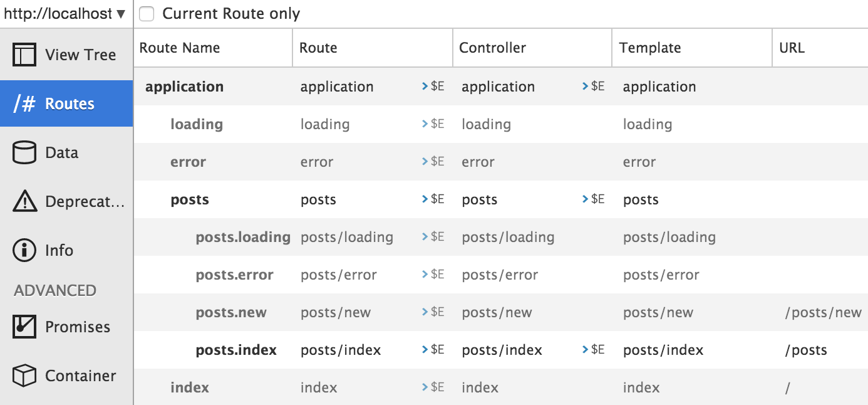Click the Container cube icon
The height and width of the screenshot is (405, 868).
[x=24, y=376]
